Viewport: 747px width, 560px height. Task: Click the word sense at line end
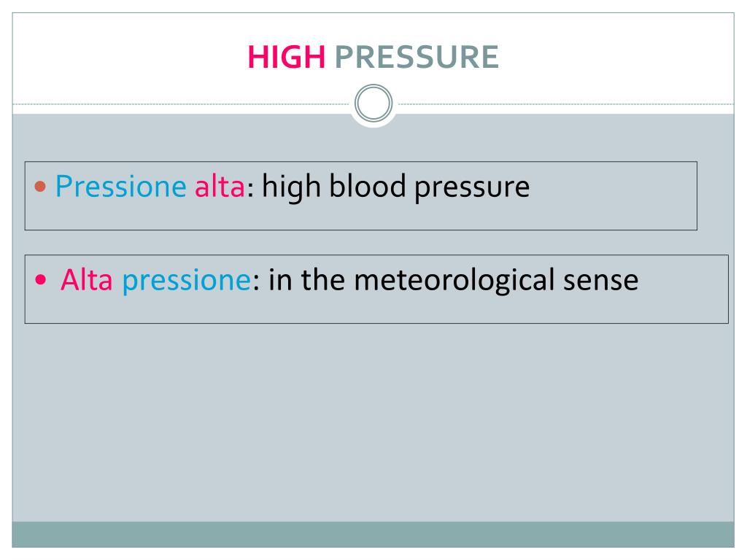point(601,281)
